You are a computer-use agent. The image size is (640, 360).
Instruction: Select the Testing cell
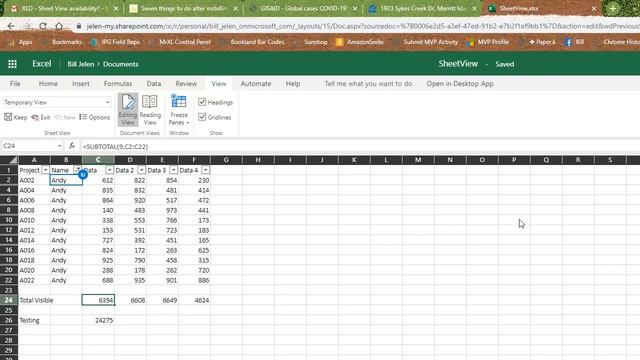coord(34,320)
